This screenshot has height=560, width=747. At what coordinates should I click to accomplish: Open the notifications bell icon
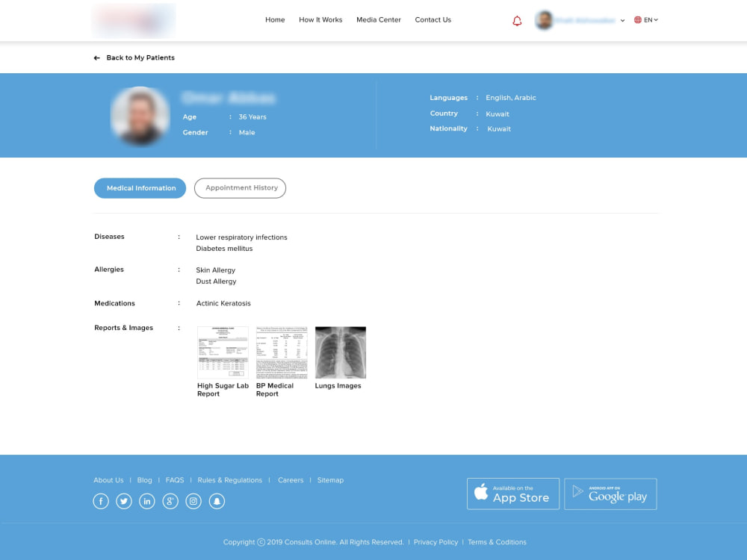[517, 20]
